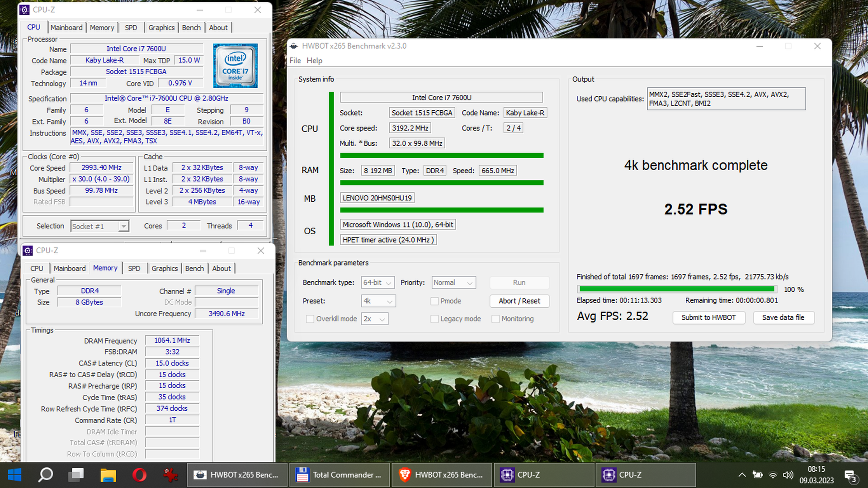Open the File menu in HWBOT

click(x=295, y=61)
